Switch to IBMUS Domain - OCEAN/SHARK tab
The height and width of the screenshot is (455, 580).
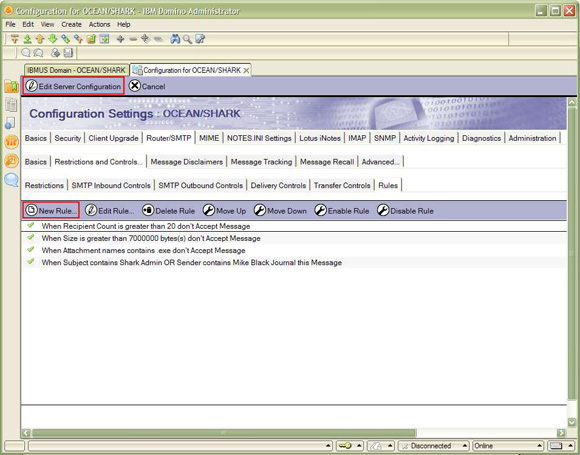click(x=76, y=70)
